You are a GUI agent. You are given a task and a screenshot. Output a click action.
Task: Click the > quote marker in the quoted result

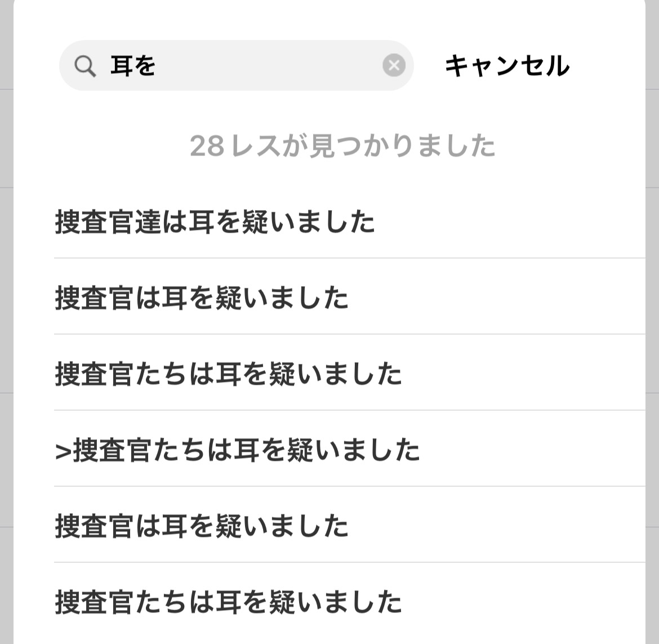(x=62, y=451)
